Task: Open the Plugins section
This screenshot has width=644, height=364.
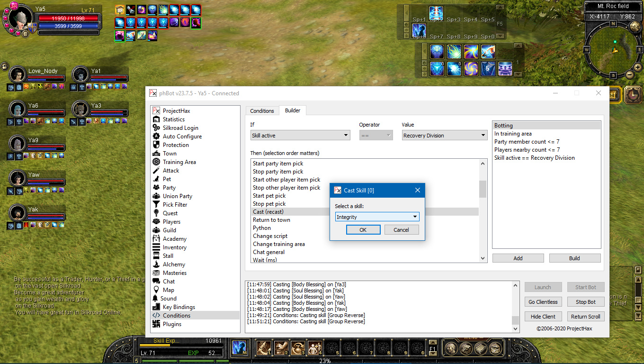Action: click(x=172, y=324)
